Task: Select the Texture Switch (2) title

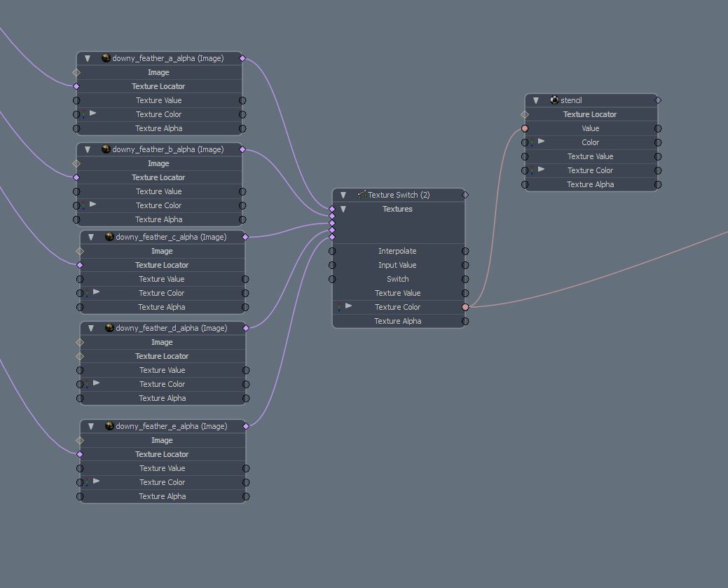Action: [399, 195]
